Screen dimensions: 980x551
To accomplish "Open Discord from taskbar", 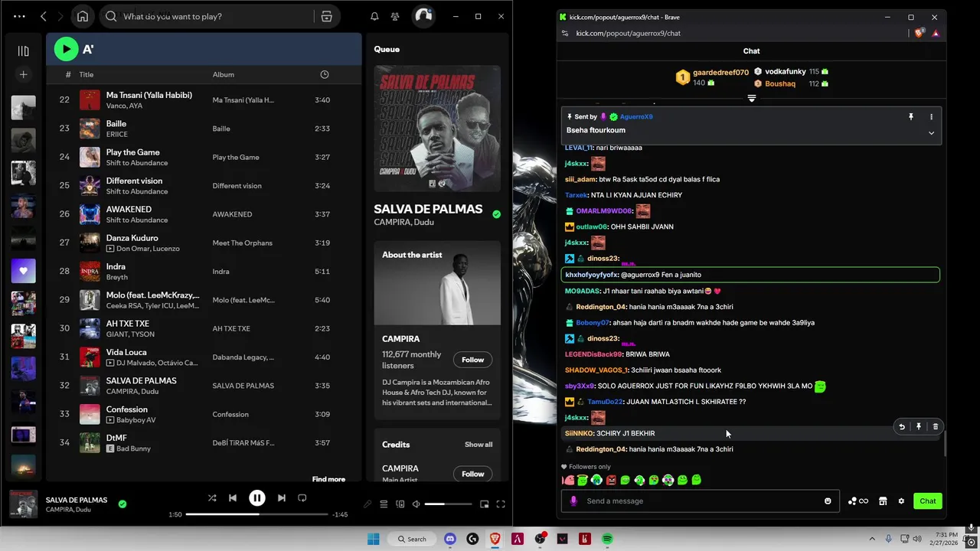I will point(450,539).
